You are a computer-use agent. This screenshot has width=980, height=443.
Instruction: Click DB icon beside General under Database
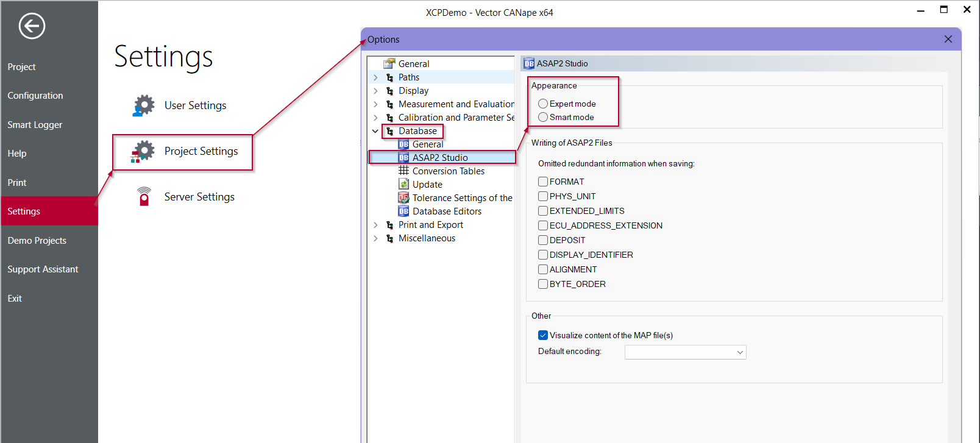(x=403, y=144)
